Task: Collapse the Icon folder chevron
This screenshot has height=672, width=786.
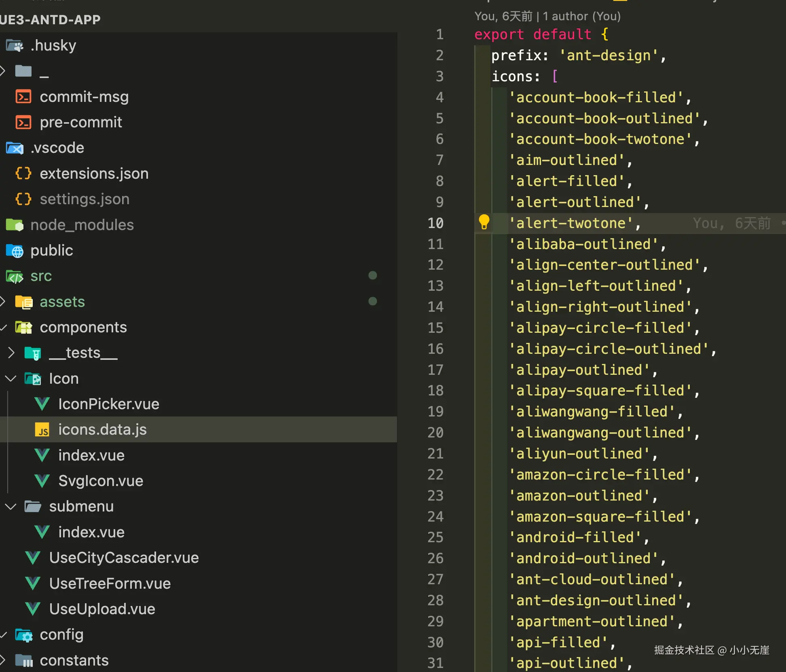Action: pos(11,379)
